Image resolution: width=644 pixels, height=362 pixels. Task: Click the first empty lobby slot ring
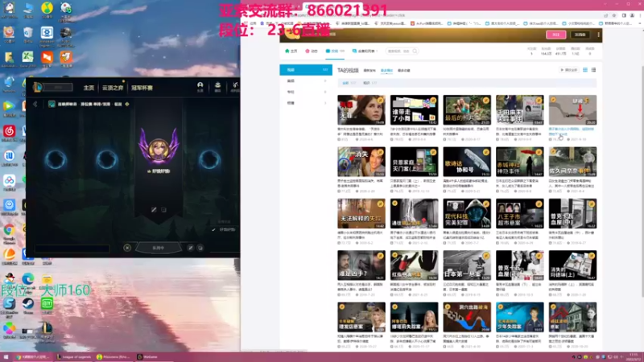pyautogui.click(x=56, y=159)
